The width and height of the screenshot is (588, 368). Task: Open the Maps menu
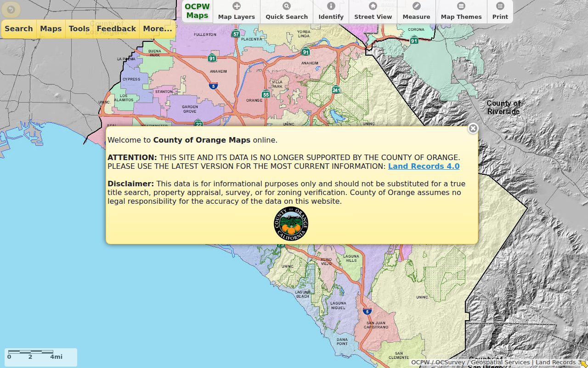[51, 29]
